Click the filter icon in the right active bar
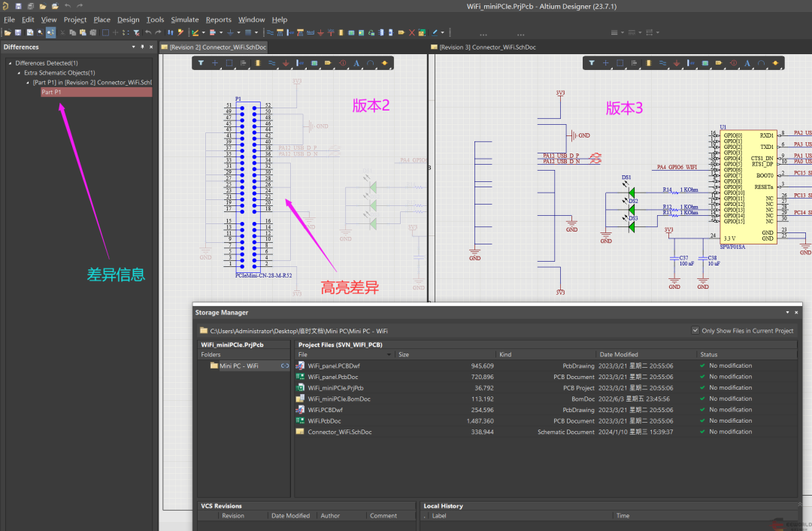The image size is (812, 531). pos(592,63)
